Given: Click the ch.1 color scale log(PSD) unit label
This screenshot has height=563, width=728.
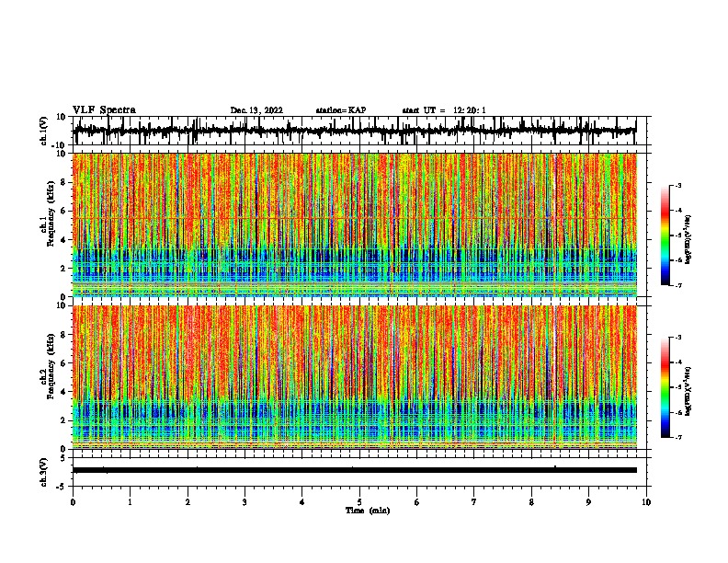Looking at the screenshot, I should click(x=688, y=239).
